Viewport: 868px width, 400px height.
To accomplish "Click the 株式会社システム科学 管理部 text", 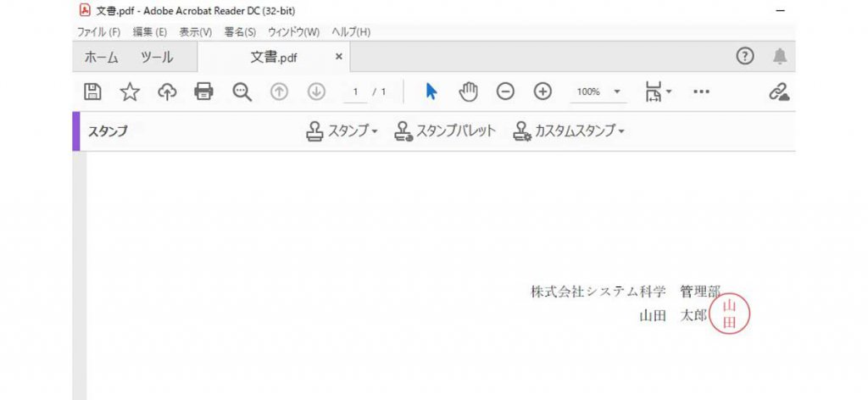I will [x=626, y=292].
